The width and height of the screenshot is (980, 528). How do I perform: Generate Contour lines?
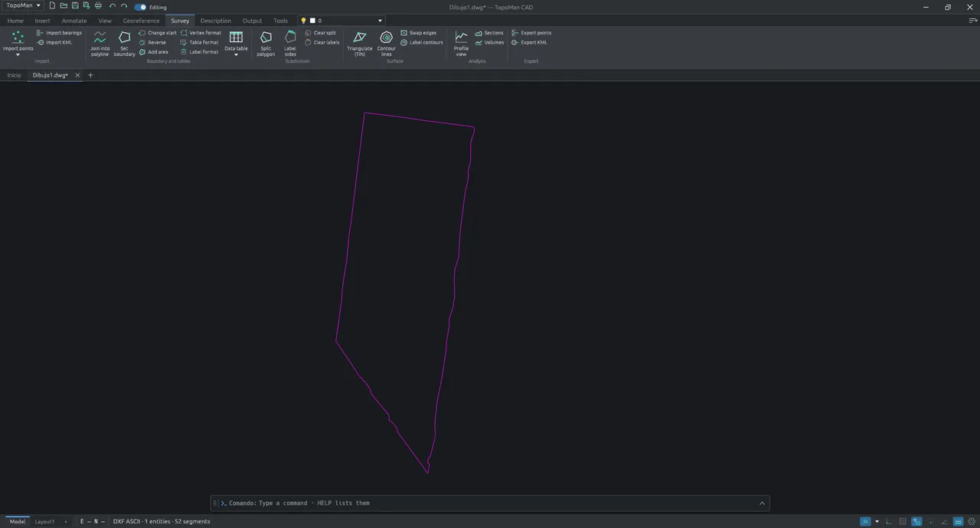pyautogui.click(x=386, y=44)
